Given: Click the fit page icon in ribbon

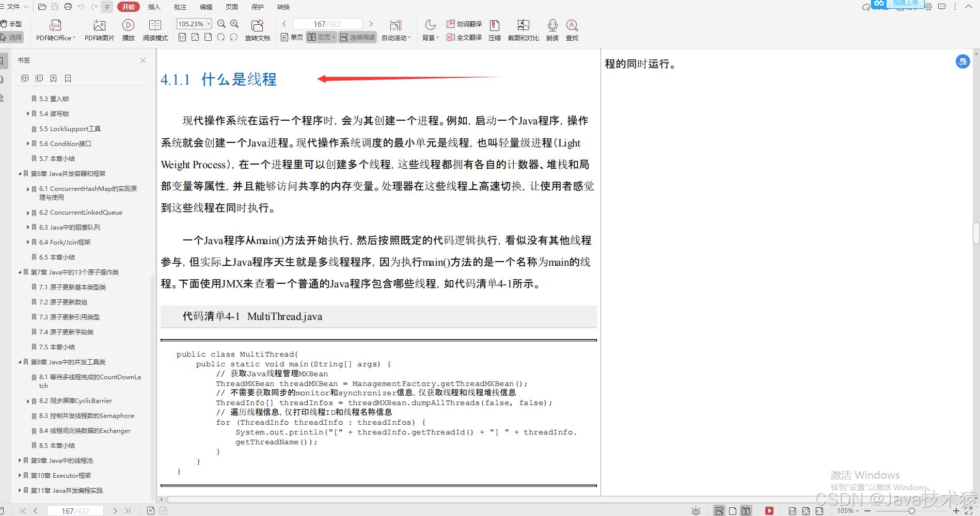Looking at the screenshot, I should coord(195,37).
